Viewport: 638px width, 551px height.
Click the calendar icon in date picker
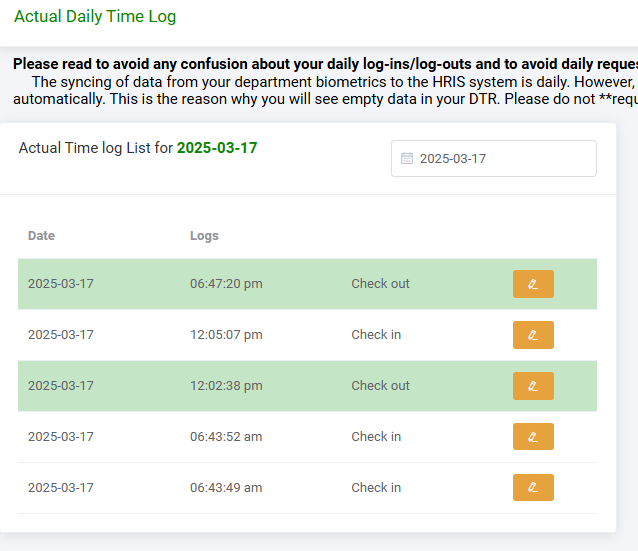pyautogui.click(x=407, y=158)
